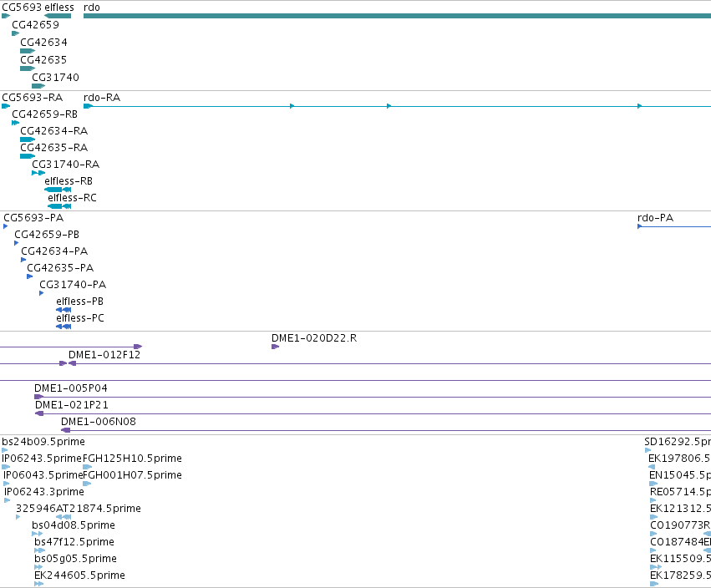Click the FGH125H10.5prime EST glyph
Viewport: 711px width, 588px height.
pos(88,467)
